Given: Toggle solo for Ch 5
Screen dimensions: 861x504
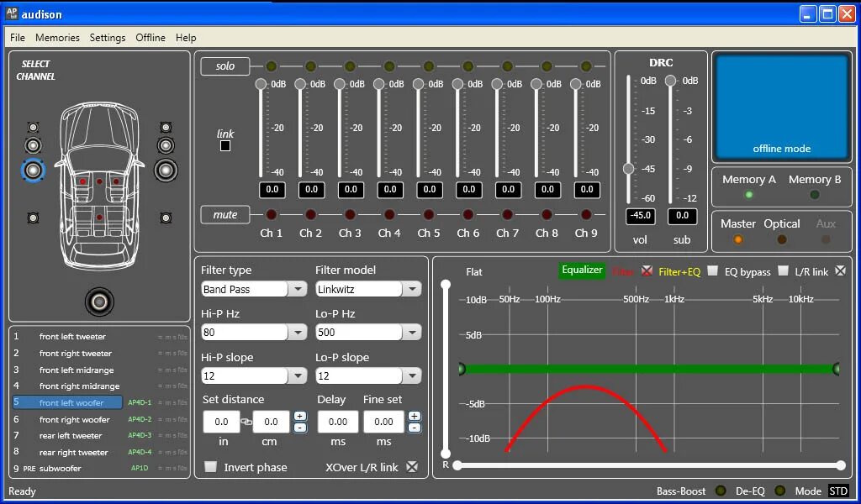Looking at the screenshot, I should pyautogui.click(x=429, y=66).
